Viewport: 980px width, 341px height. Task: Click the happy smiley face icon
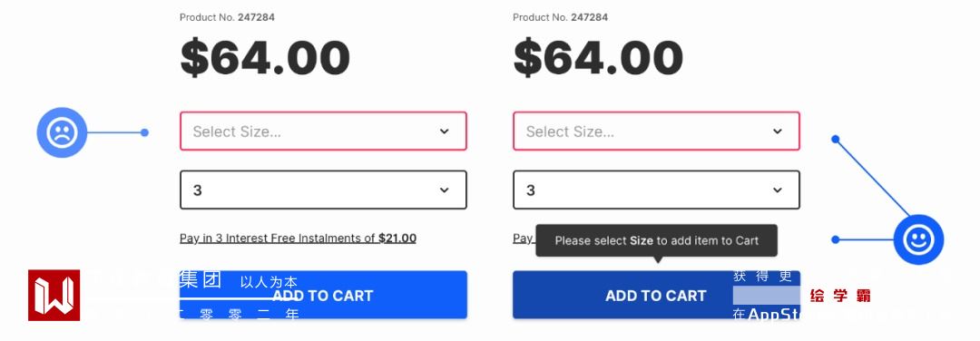coord(918,239)
